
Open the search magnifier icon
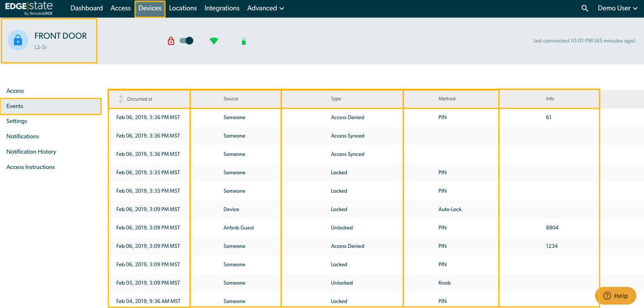pyautogui.click(x=585, y=8)
